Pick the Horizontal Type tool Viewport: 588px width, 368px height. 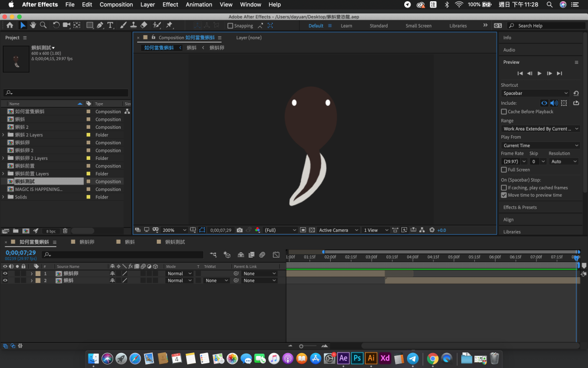110,25
